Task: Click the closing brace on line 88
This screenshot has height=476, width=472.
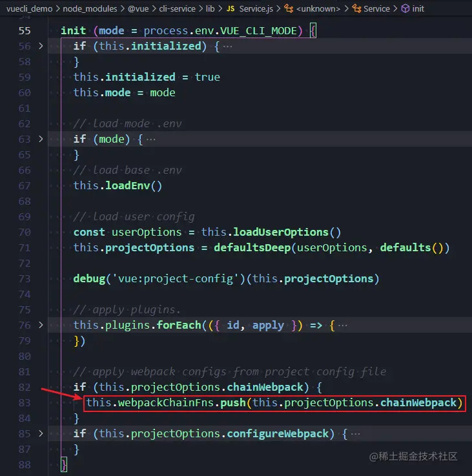Action: [x=64, y=464]
